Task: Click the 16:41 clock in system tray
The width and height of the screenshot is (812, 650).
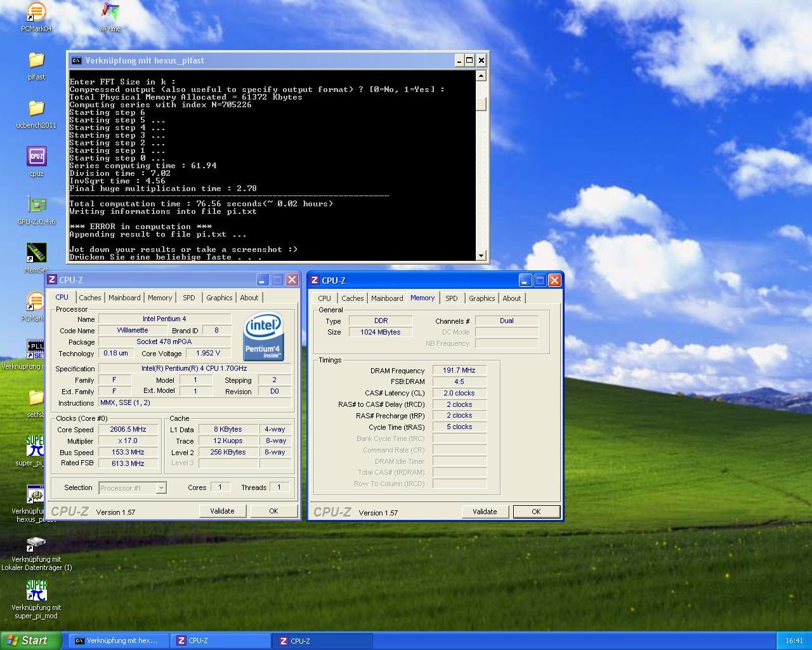Action: [x=794, y=641]
